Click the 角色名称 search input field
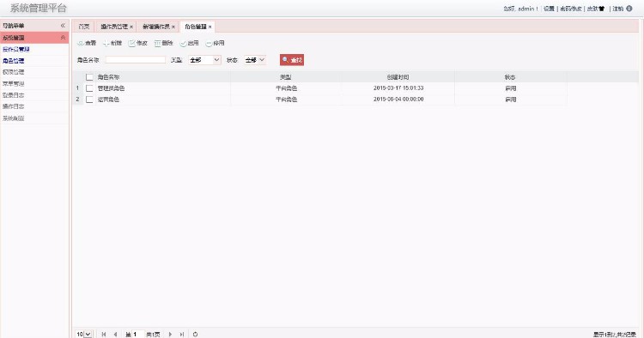The image size is (644, 338). (136, 60)
